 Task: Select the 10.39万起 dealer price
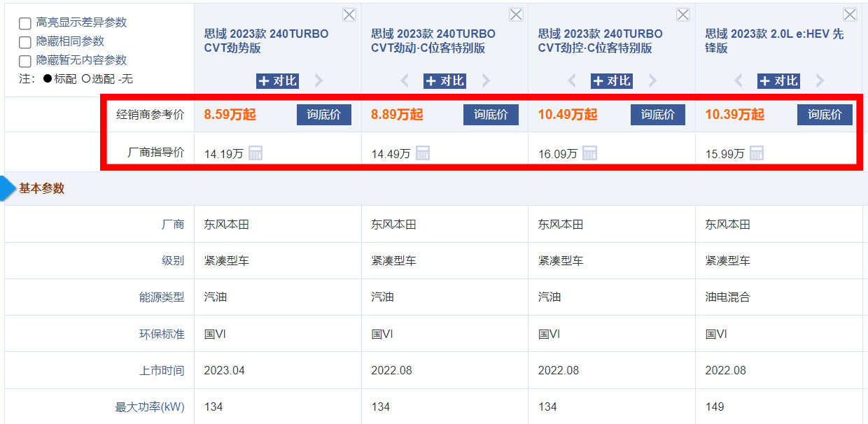(x=734, y=115)
